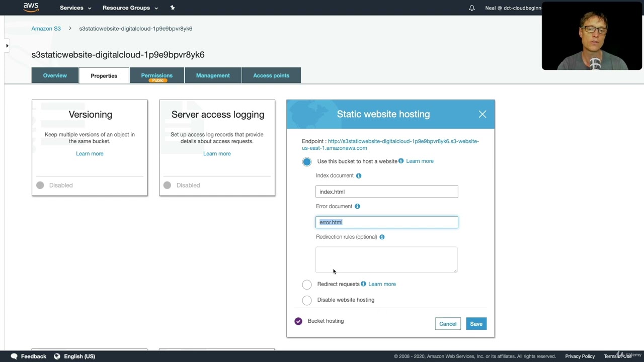The image size is (644, 362).
Task: Switch to the Overview tab
Action: click(x=55, y=75)
